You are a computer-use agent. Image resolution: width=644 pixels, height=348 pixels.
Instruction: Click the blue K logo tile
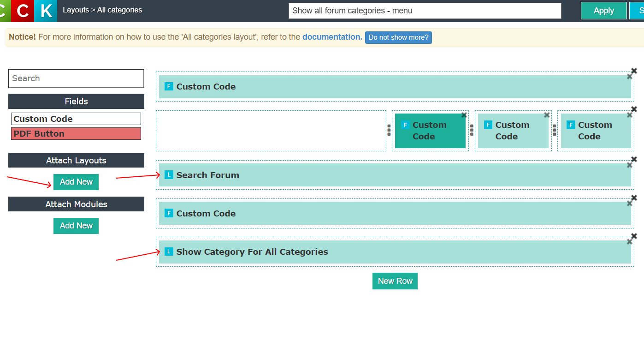(x=46, y=11)
